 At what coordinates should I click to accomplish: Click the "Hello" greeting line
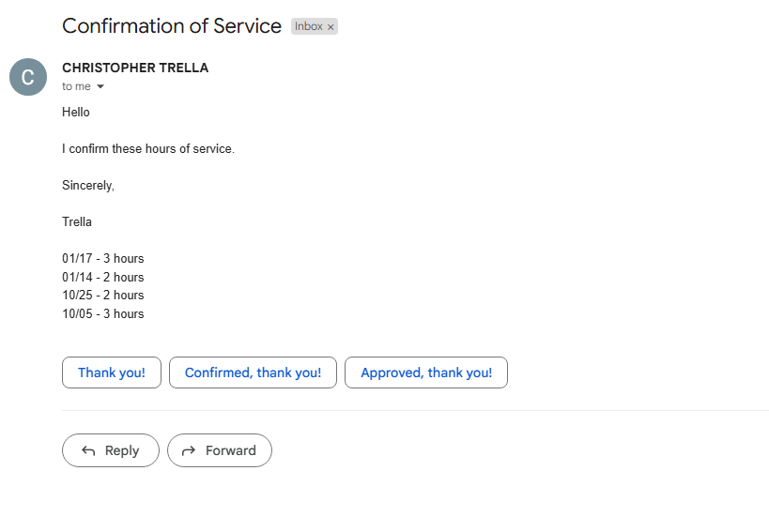76,112
